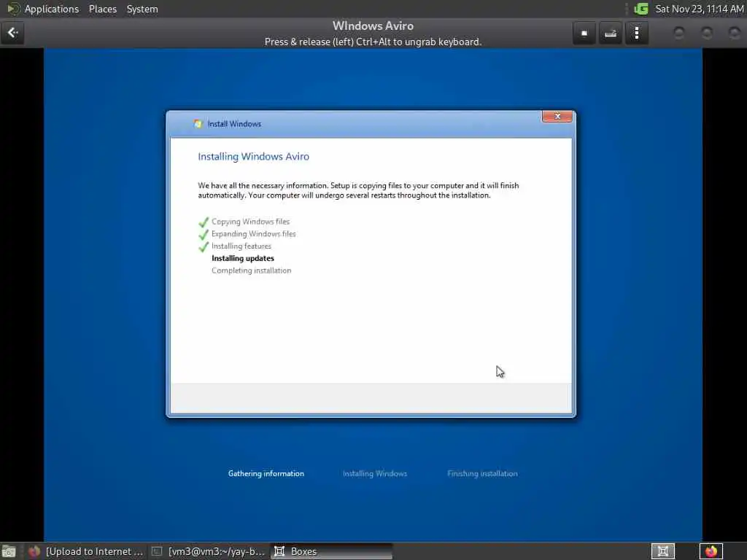Click the Firefox icon in bottom panel
Viewport: 747px width, 560px height.
click(x=711, y=551)
